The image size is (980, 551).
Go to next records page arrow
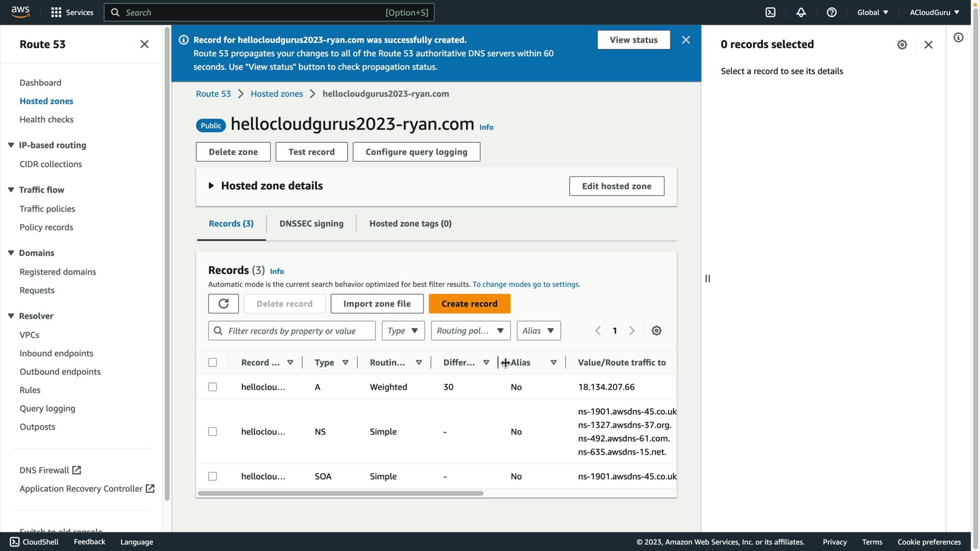(x=632, y=331)
